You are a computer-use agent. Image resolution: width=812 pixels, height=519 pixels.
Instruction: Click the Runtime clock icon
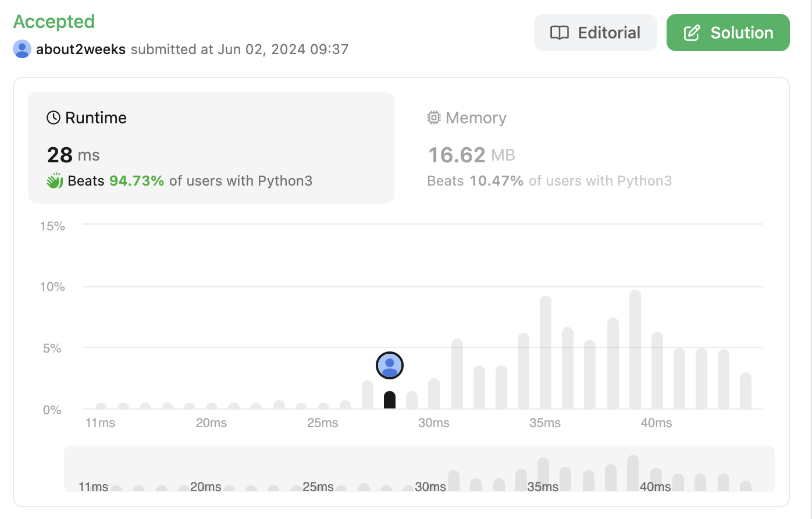54,118
